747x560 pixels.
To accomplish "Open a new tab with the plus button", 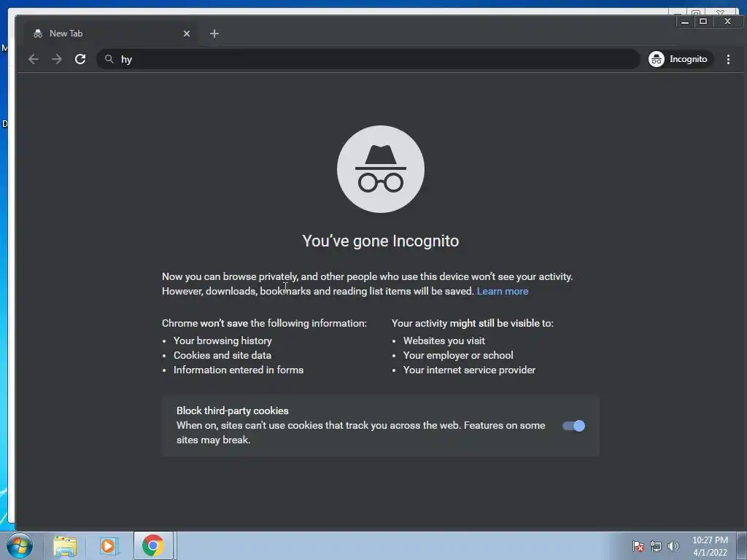I will click(214, 34).
